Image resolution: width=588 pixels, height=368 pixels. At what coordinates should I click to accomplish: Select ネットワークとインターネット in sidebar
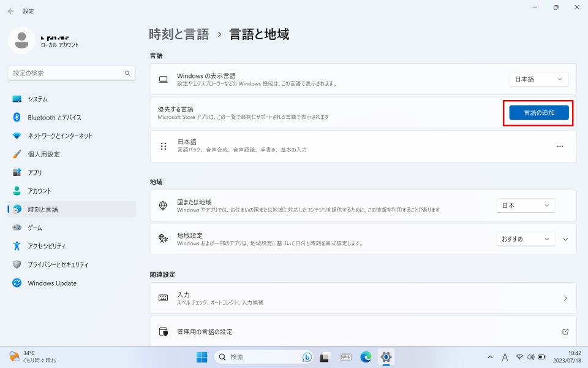pos(72,136)
